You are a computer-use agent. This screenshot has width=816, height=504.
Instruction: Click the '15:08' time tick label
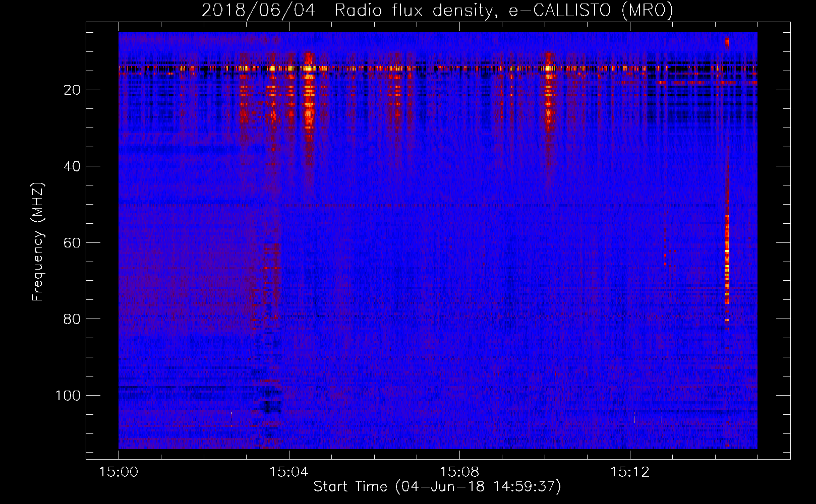(459, 472)
